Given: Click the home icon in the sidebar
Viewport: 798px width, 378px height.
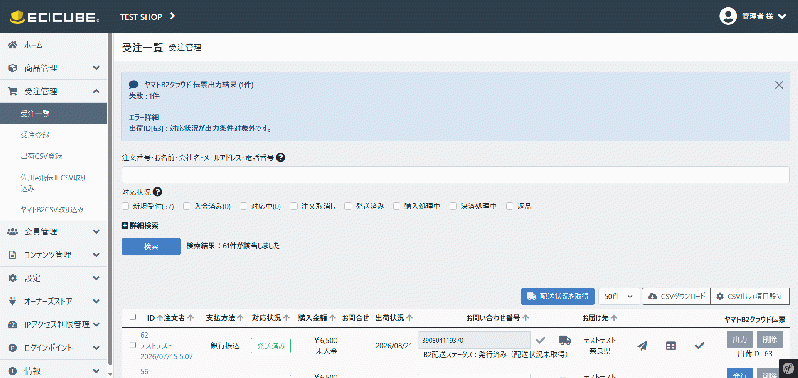Looking at the screenshot, I should (x=13, y=45).
